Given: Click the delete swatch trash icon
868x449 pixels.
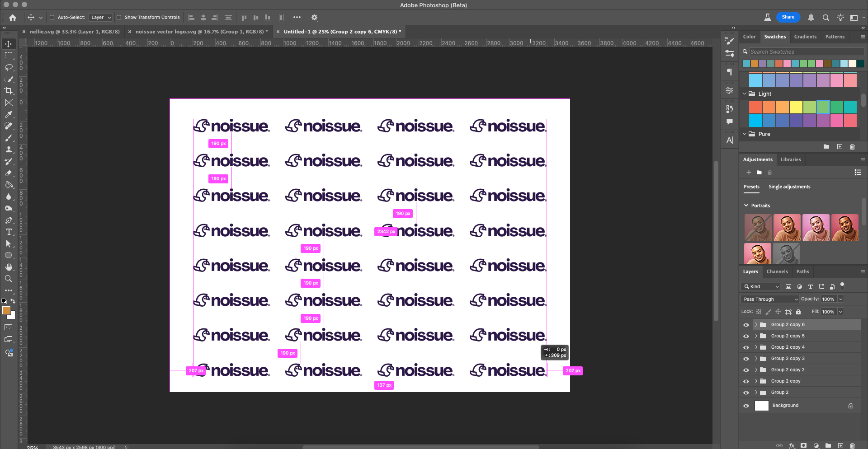Looking at the screenshot, I should (853, 147).
